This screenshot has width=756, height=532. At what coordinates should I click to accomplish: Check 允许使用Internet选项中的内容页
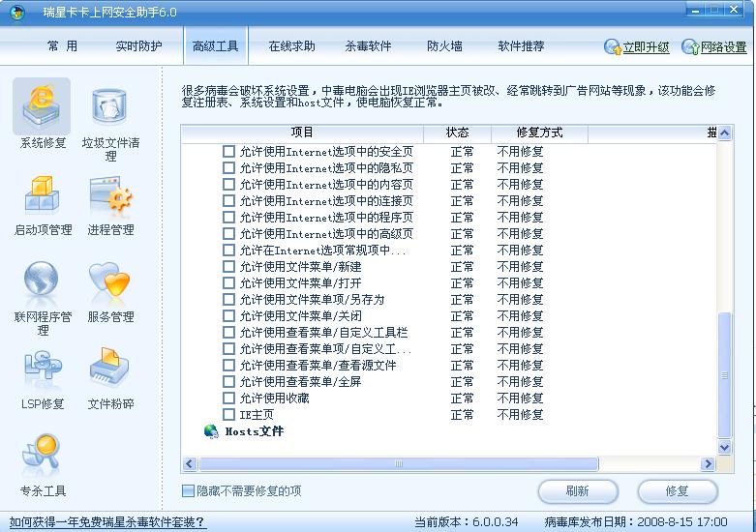pos(228,185)
